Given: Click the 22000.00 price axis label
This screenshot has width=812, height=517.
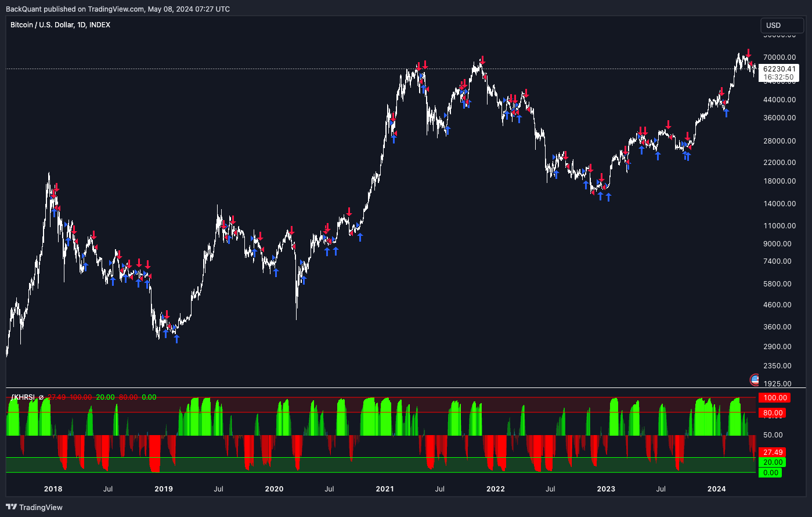Looking at the screenshot, I should 779,163.
